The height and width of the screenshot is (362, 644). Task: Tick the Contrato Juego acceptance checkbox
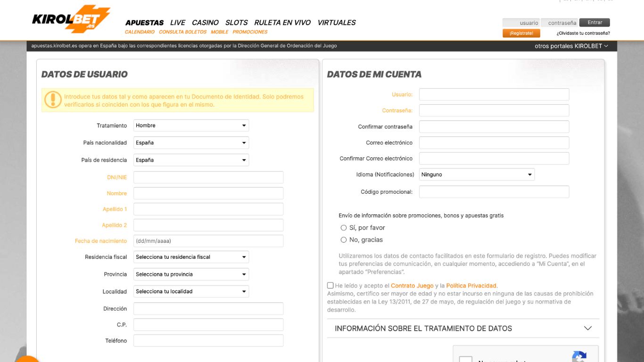[x=330, y=286]
